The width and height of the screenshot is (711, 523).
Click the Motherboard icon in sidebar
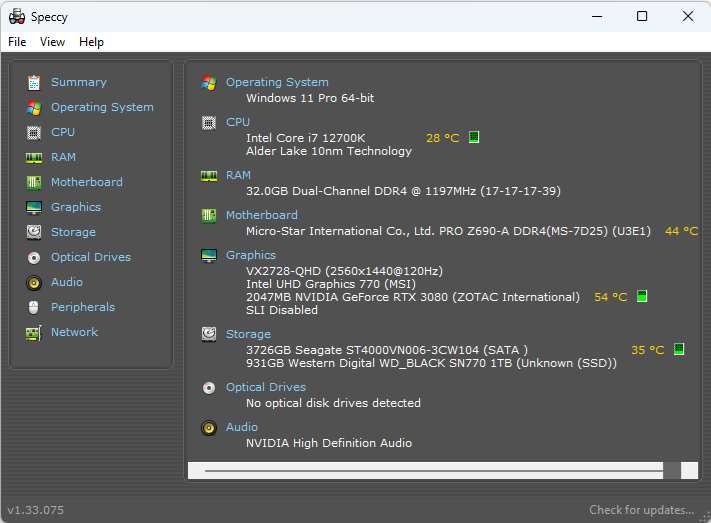pyautogui.click(x=34, y=182)
